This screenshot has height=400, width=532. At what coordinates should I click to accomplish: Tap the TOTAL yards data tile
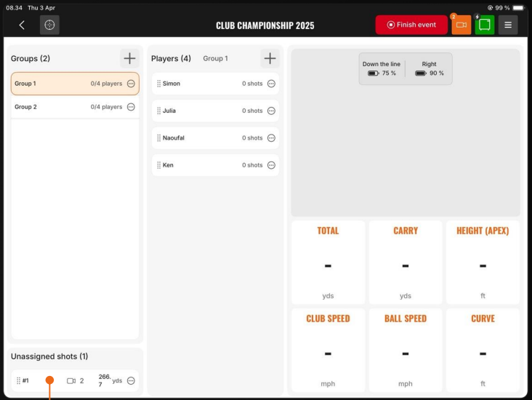(328, 263)
